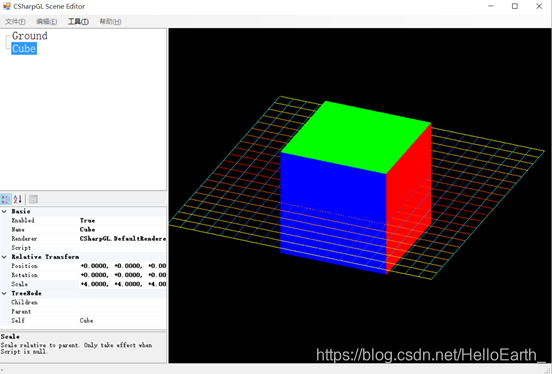Close the Scene Editor window
The height and width of the screenshot is (374, 556).
coord(539,6)
